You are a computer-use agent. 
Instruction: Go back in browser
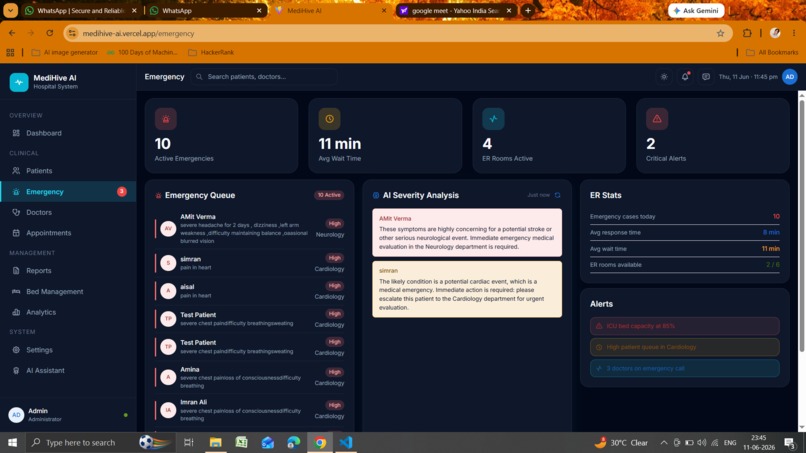[x=12, y=33]
